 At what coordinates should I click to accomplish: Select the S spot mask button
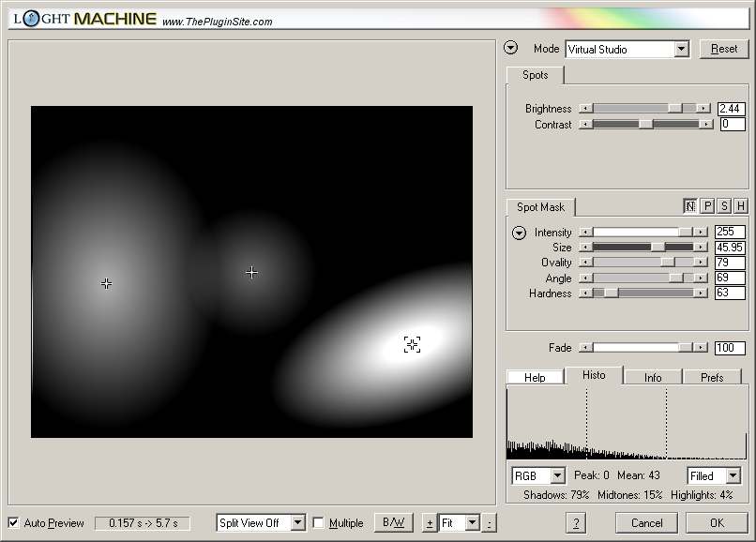(724, 206)
